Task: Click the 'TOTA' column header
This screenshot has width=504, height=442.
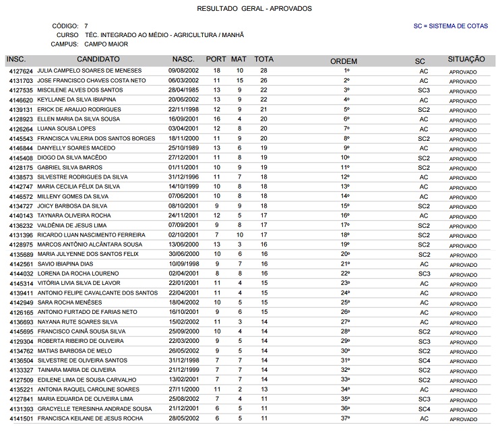Action: 264,59
